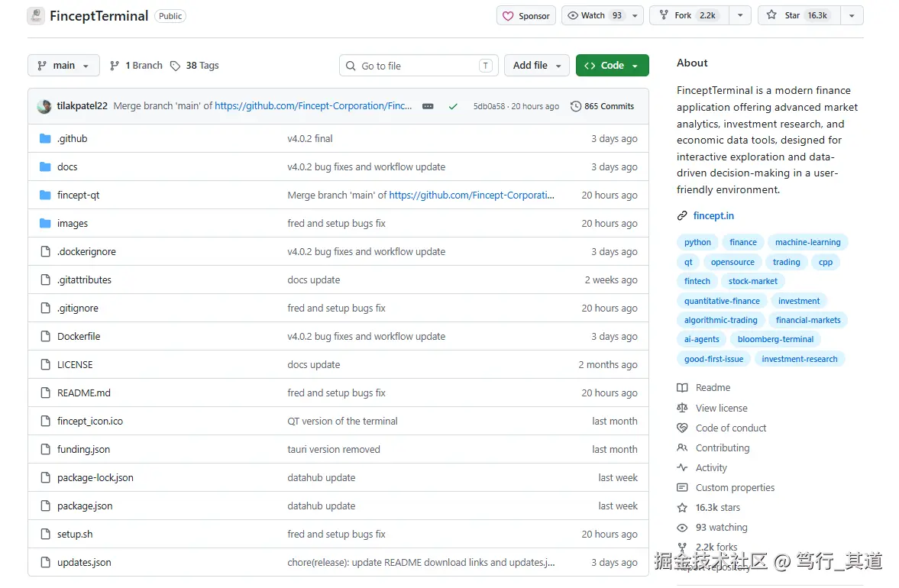The height and width of the screenshot is (588, 899).
Task: Open updates.json file
Action: pyautogui.click(x=84, y=563)
